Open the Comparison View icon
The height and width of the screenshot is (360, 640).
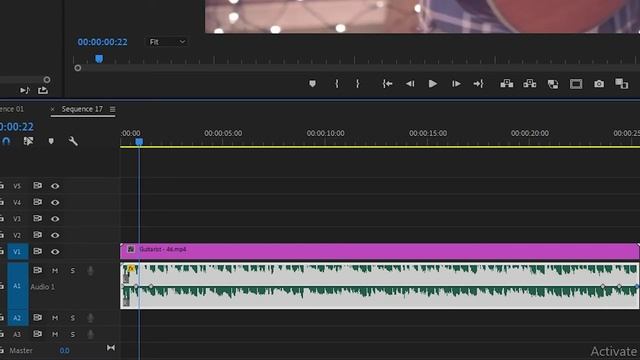[622, 84]
